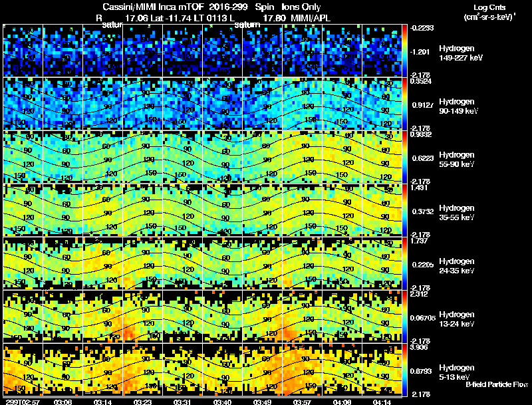Click the '03:49' time axis label

point(262,402)
